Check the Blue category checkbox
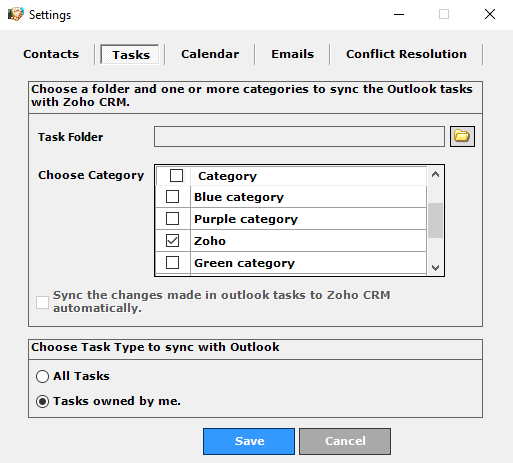Screen dimensions: 513x463 172,197
